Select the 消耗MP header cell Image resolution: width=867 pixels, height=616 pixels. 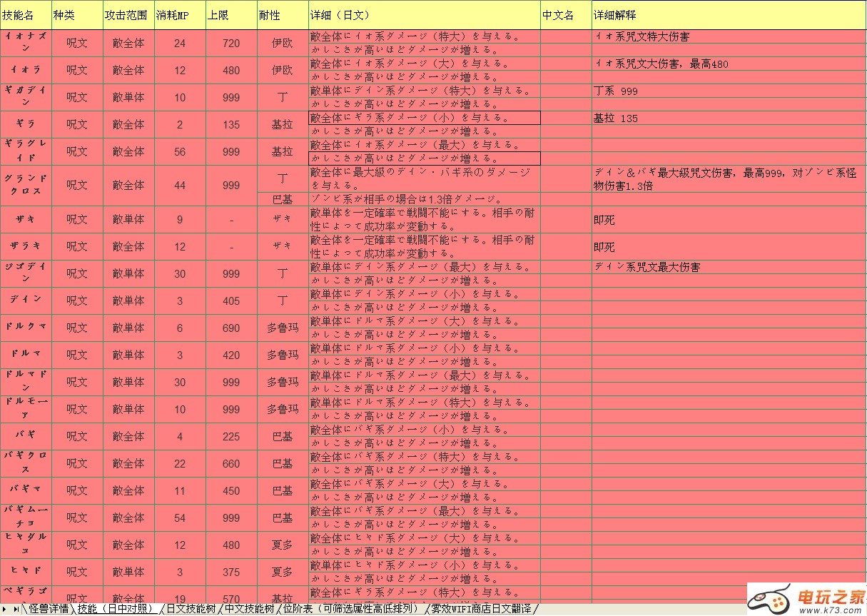180,15
